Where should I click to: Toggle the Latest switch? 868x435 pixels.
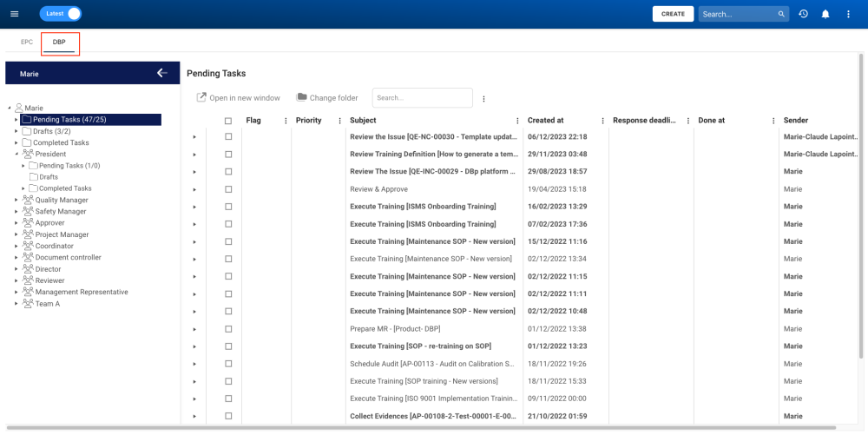tap(61, 14)
